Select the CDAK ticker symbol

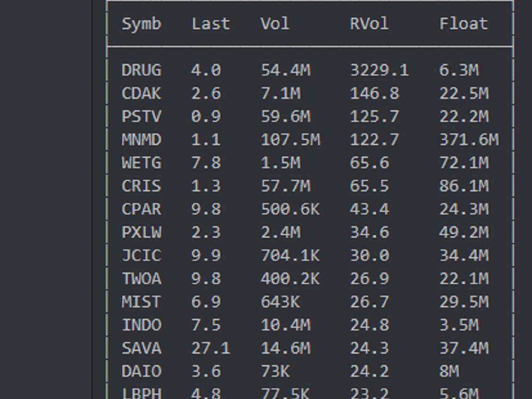click(143, 93)
